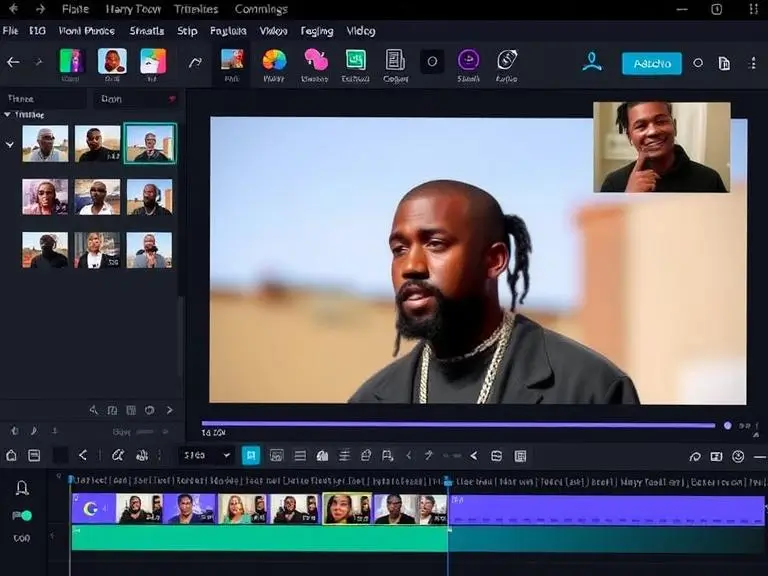Select the pink headscarf thumbnail
Screen dimensions: 768x576
[x=45, y=197]
